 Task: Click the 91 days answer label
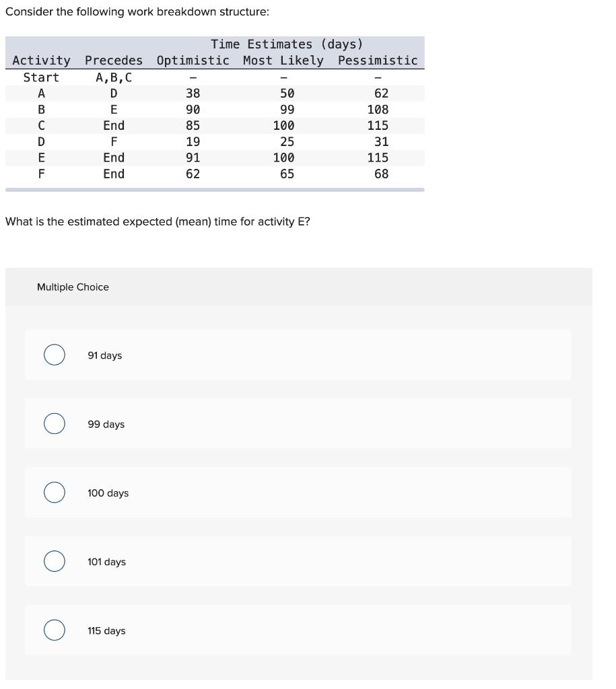click(105, 355)
